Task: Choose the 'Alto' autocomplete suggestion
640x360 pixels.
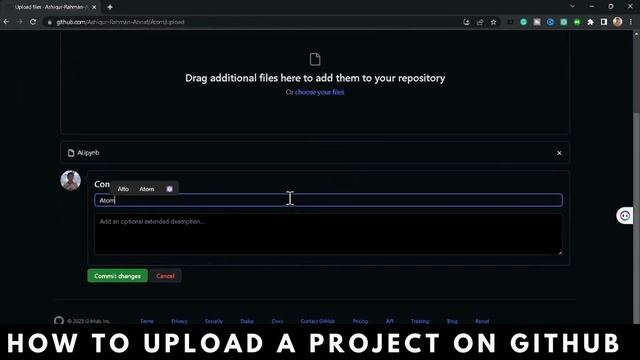Action: (x=123, y=189)
